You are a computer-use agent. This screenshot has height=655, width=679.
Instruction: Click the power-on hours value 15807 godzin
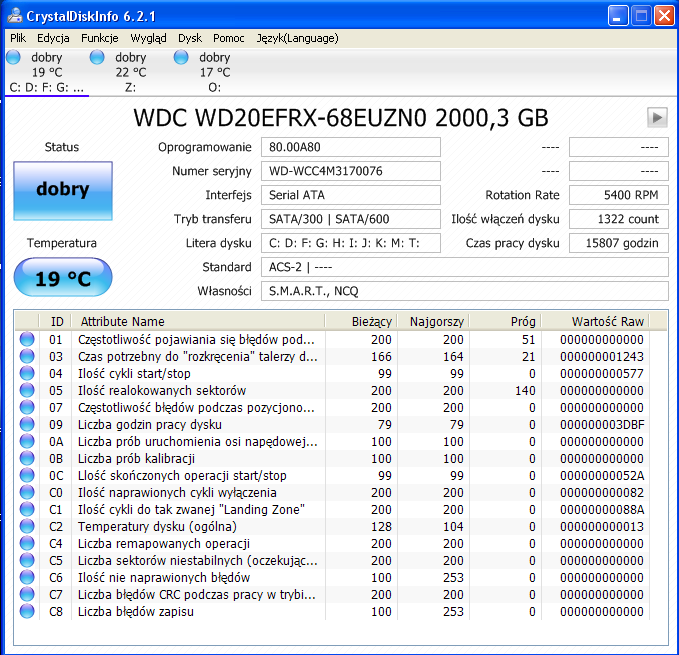619,243
